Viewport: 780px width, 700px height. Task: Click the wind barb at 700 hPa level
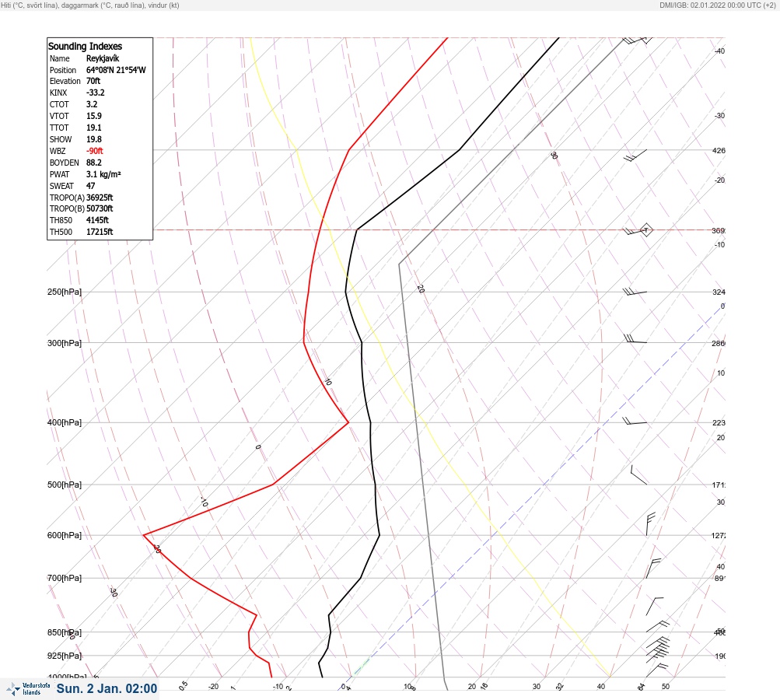click(653, 568)
